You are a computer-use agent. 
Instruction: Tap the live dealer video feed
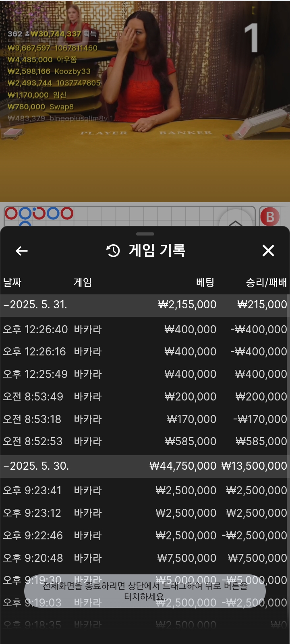coord(145,101)
